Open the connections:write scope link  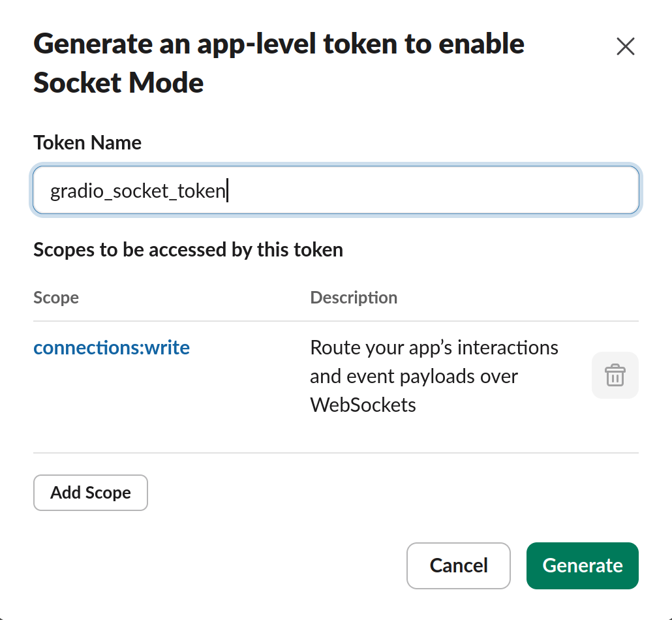click(112, 347)
